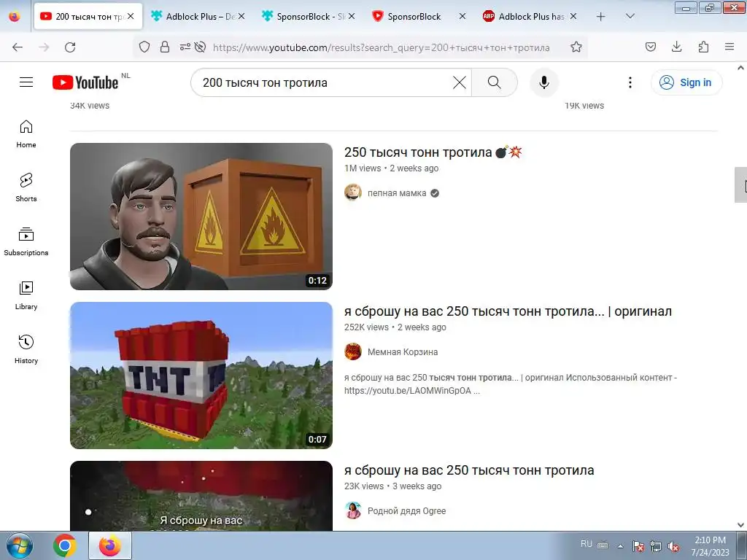Image resolution: width=747 pixels, height=560 pixels.
Task: Open video titled 250 тысяч тонн тротила
Action: pos(433,152)
